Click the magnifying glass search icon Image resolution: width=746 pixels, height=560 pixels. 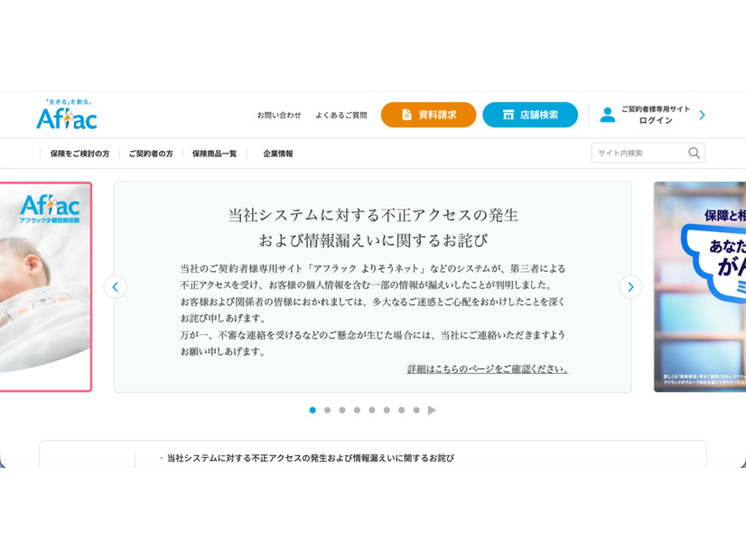pos(695,153)
